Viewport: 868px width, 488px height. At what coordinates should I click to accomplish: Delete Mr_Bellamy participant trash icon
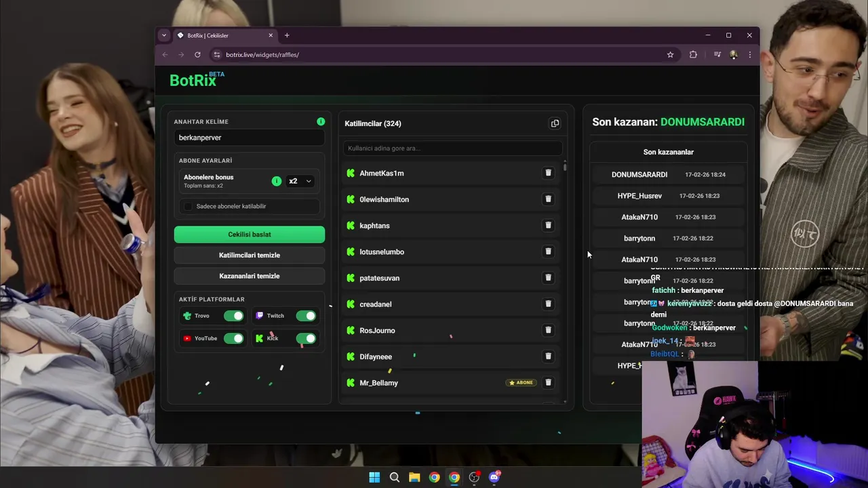tap(548, 382)
